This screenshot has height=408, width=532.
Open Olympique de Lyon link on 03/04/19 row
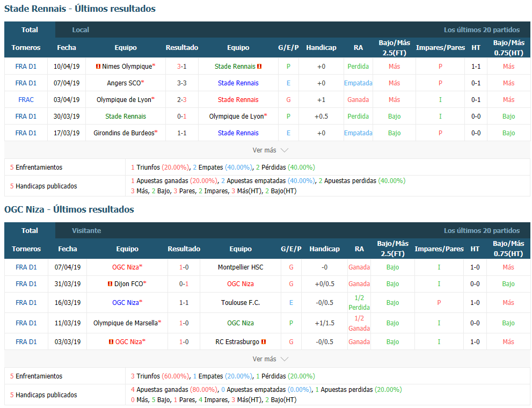pyautogui.click(x=124, y=100)
